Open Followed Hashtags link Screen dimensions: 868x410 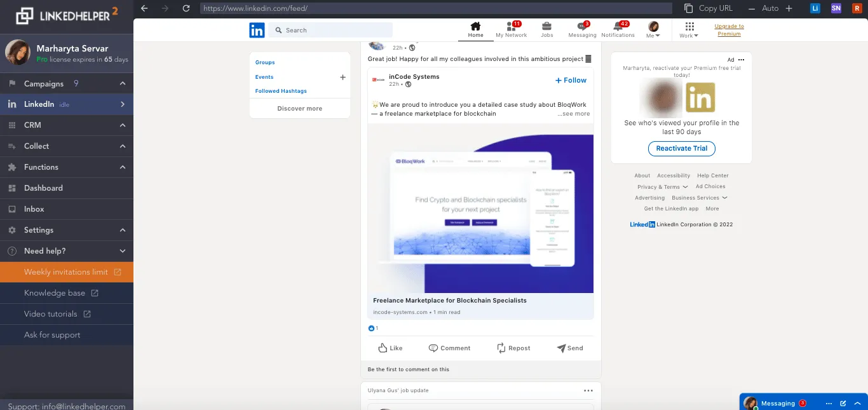click(x=281, y=91)
